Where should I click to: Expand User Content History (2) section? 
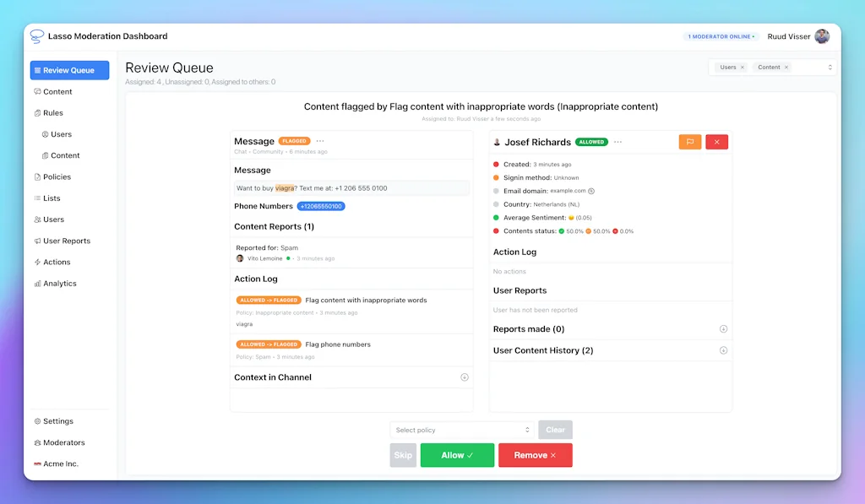(723, 350)
